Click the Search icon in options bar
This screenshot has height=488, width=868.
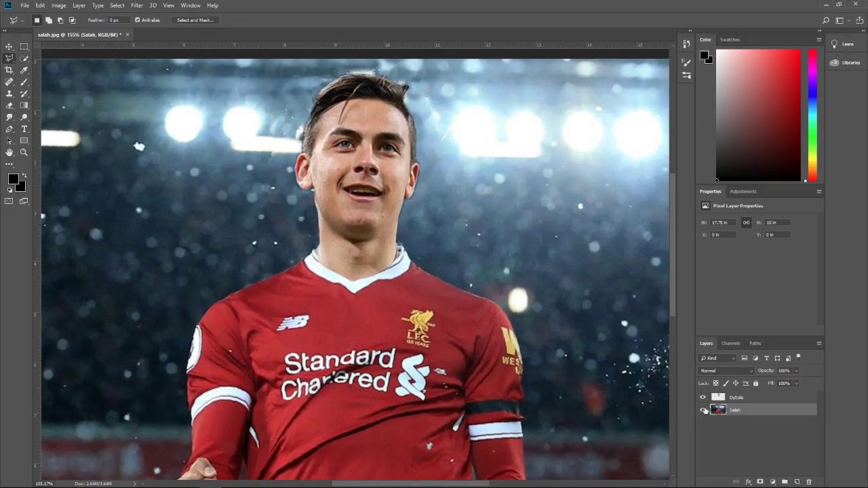pos(826,20)
